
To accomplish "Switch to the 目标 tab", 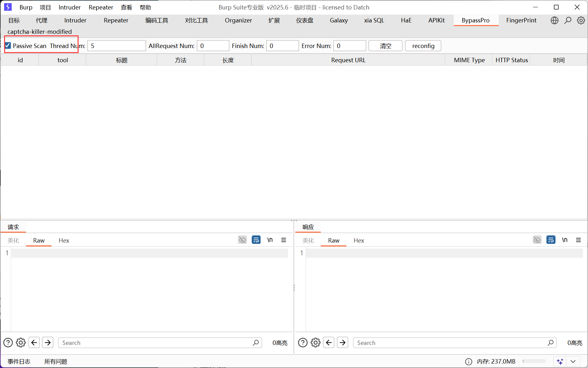I will [x=14, y=21].
